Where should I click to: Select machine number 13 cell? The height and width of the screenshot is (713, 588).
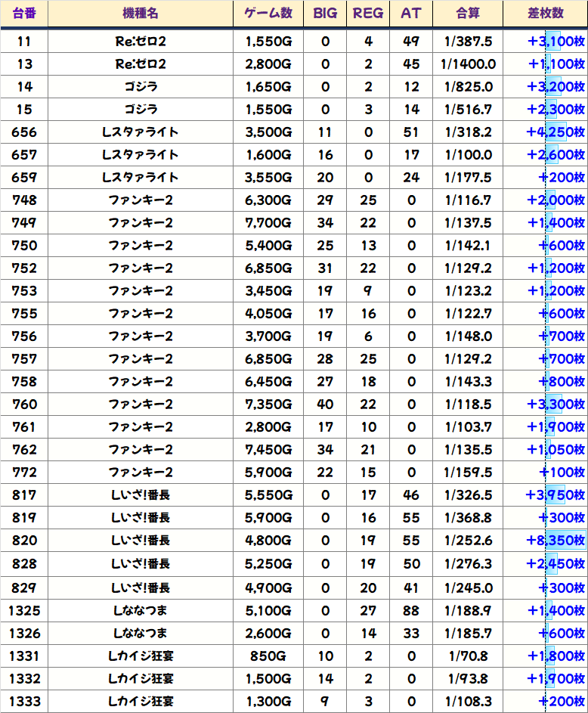(x=24, y=64)
